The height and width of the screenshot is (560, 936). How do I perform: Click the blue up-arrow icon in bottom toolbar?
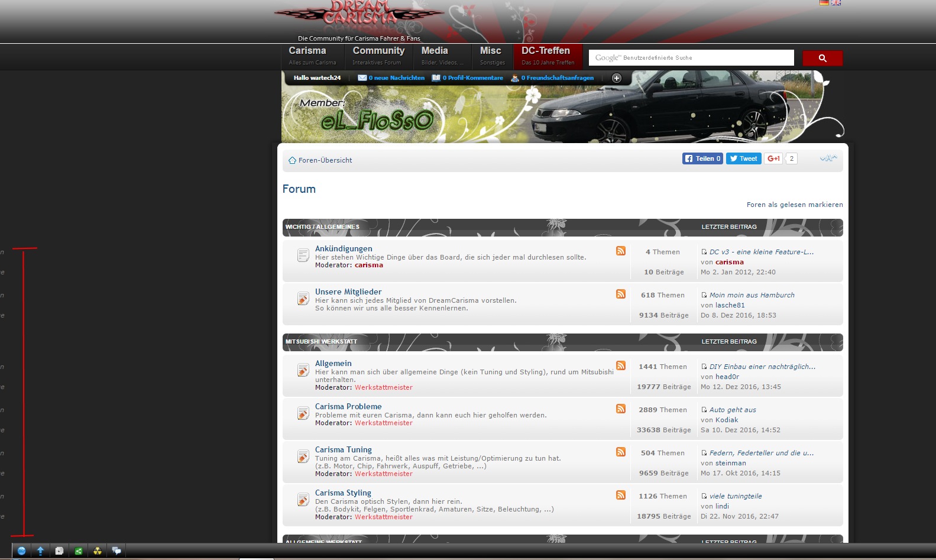40,551
